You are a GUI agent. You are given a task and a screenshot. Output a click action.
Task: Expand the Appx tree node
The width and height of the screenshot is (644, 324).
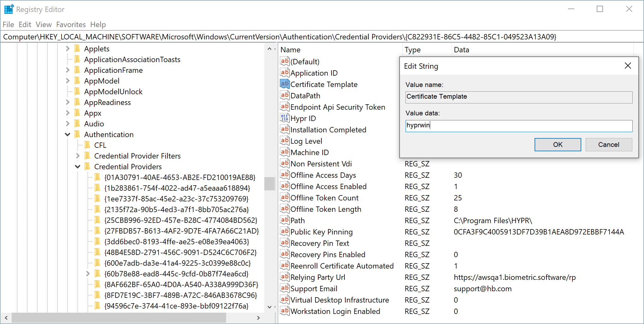point(67,113)
